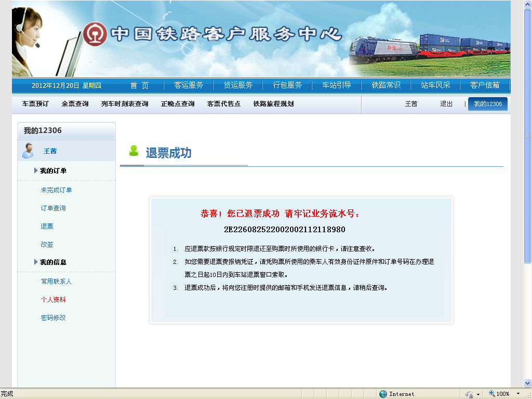Click the 王茜 name in the sidebar

(50, 151)
